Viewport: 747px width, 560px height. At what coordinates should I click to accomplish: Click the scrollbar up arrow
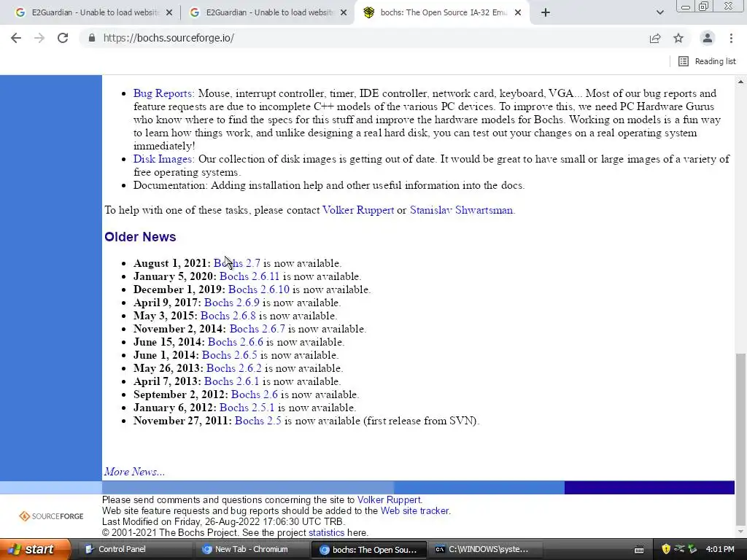pyautogui.click(x=740, y=82)
